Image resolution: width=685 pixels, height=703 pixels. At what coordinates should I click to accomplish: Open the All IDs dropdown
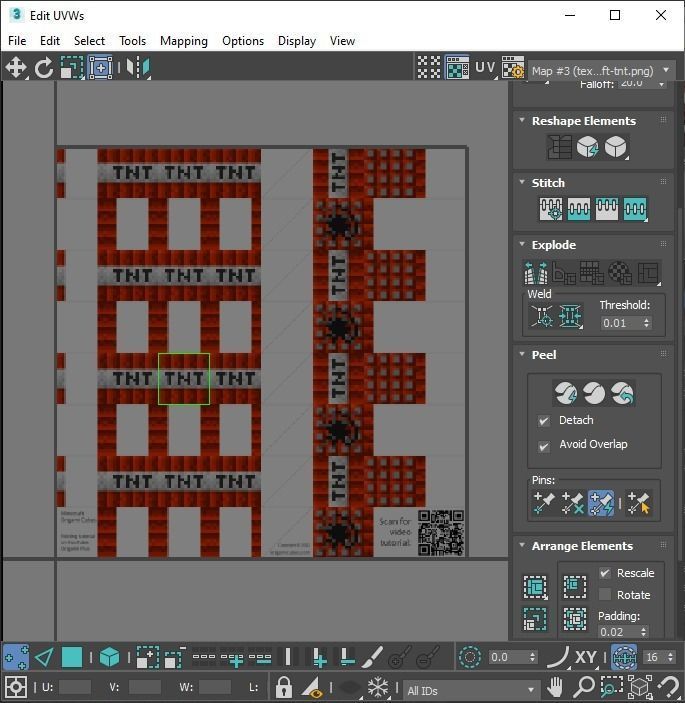coord(470,690)
